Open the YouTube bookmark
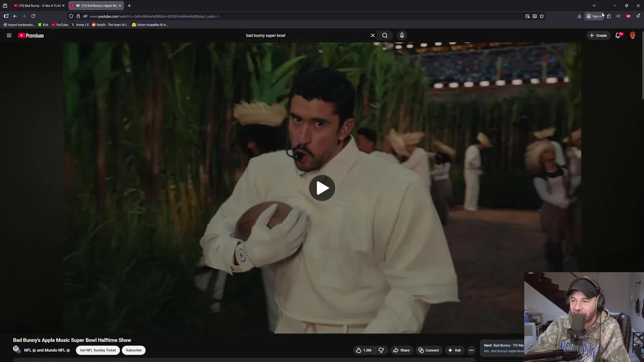Viewport: 644px width, 362px height. coord(60,25)
